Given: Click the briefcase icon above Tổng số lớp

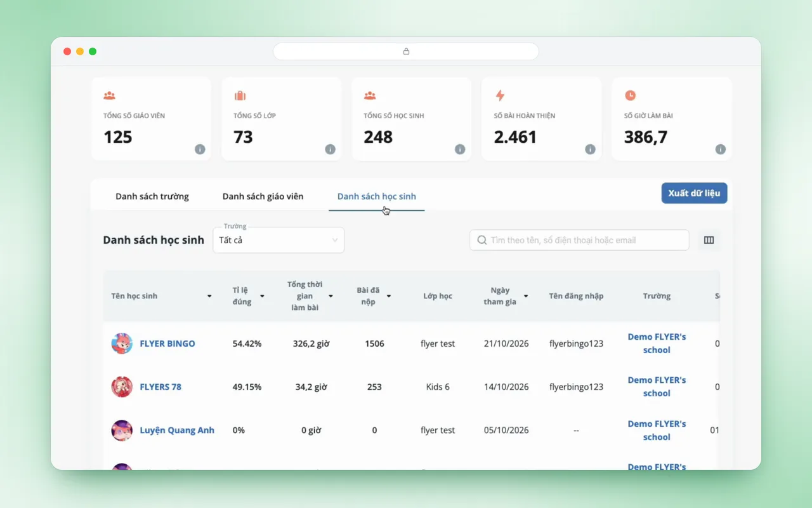Looking at the screenshot, I should tap(240, 95).
